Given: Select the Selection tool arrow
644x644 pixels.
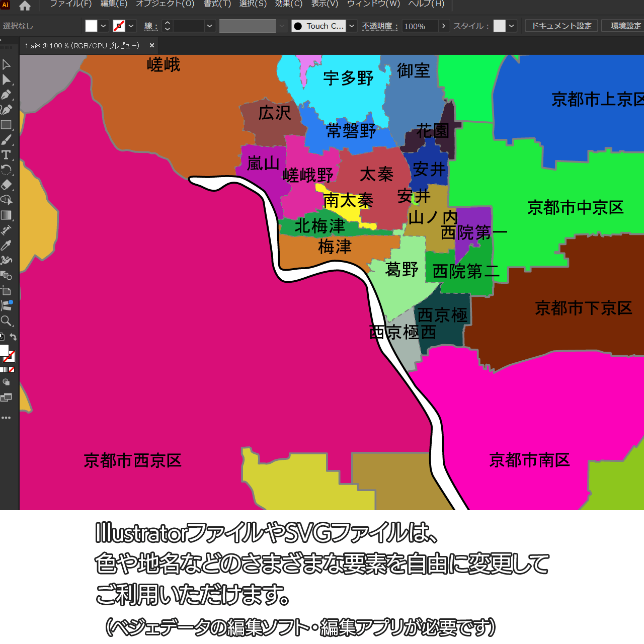Looking at the screenshot, I should coord(6,65).
